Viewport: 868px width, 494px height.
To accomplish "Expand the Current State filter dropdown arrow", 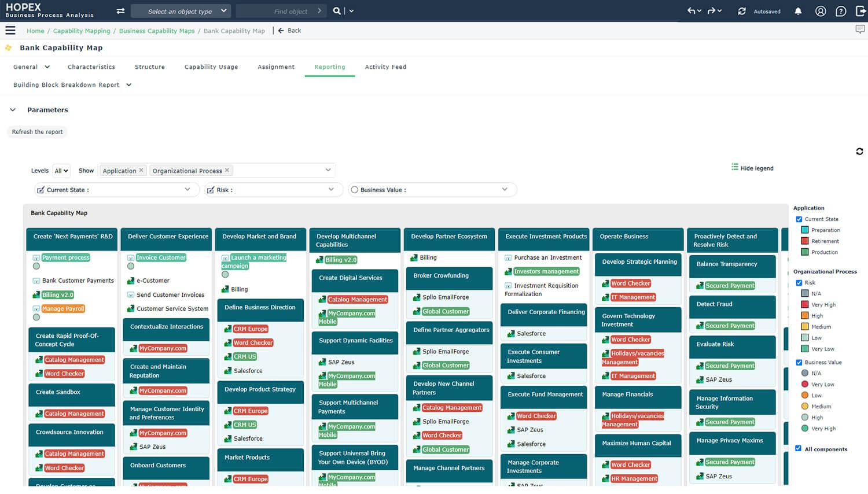I will (x=187, y=189).
